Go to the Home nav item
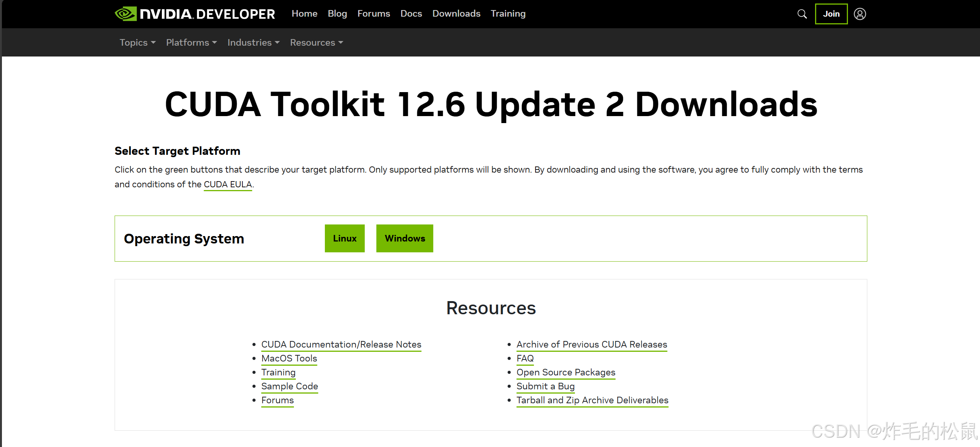The width and height of the screenshot is (980, 447). 304,14
